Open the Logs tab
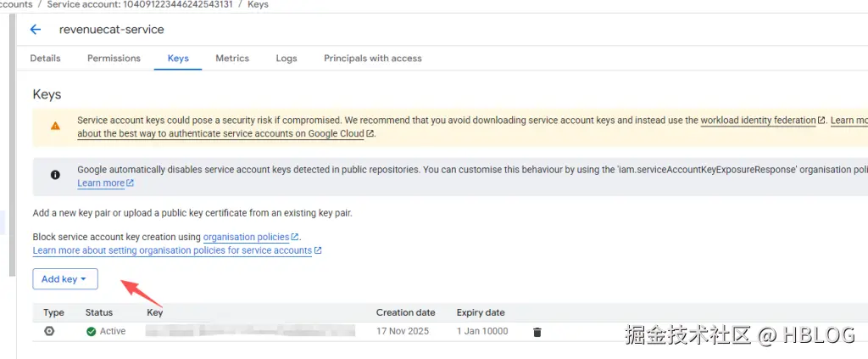 [287, 59]
